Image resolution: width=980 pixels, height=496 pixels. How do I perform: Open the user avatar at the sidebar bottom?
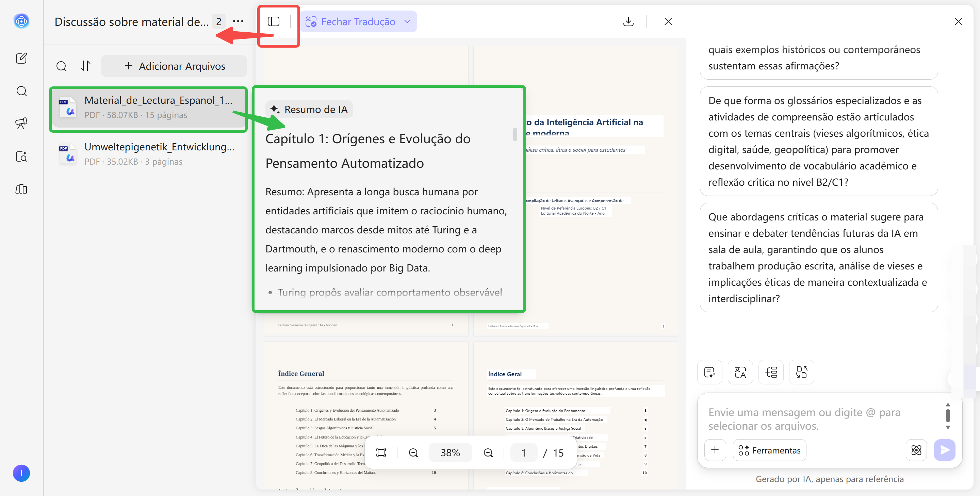point(21,473)
